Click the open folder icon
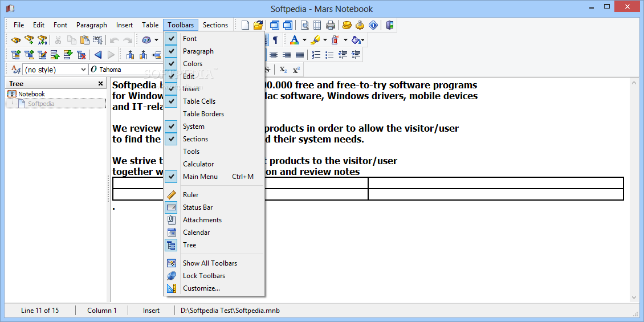Image resolution: width=644 pixels, height=322 pixels. coord(258,26)
